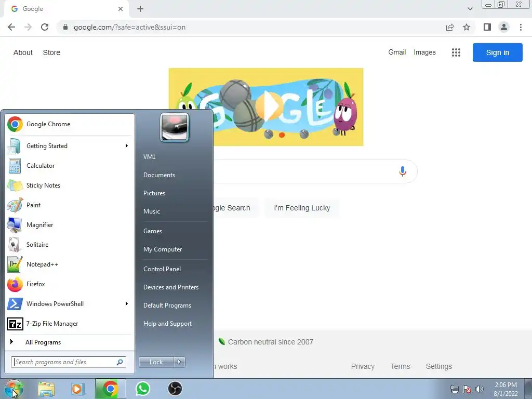Click network icon in system tray
This screenshot has width=532, height=399.
454,389
